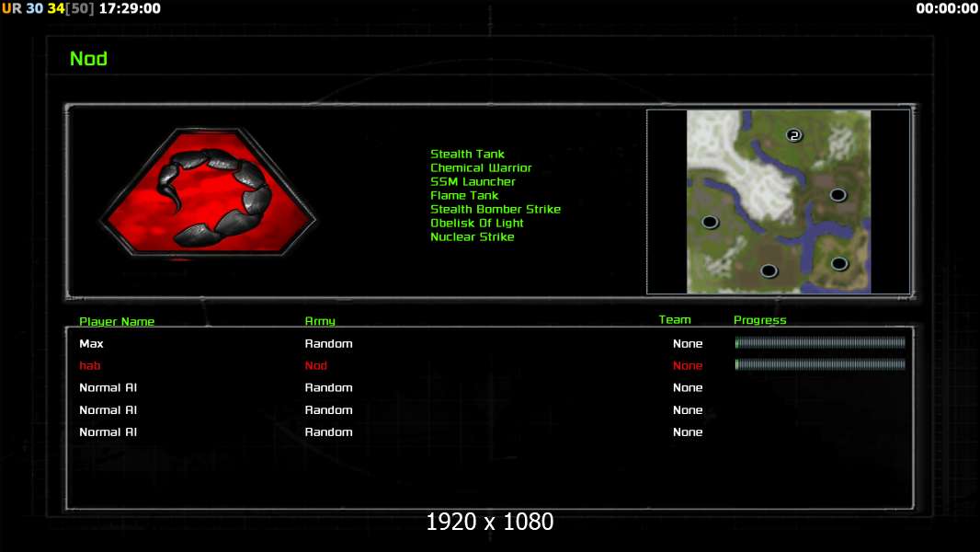Viewport: 980px width, 552px height.
Task: Select the right-edge start position marker on minimap
Action: point(838,195)
